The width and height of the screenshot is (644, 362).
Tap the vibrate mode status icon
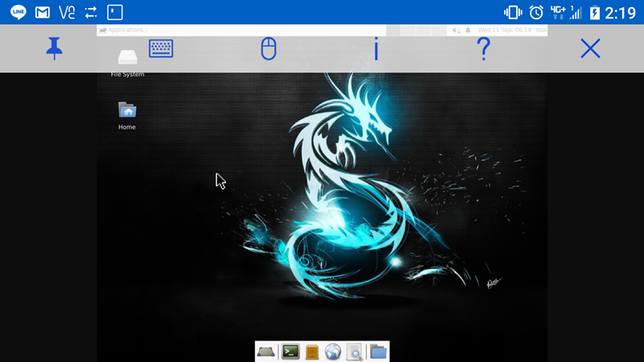pos(513,12)
